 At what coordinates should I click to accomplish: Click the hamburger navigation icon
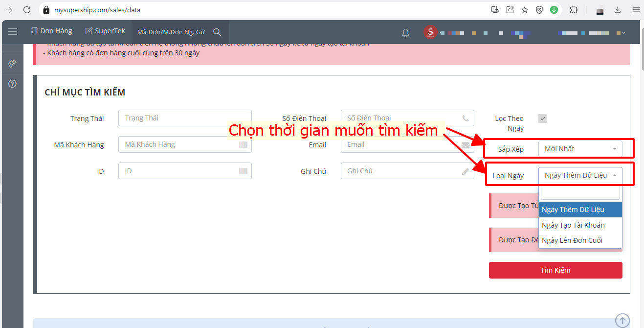click(x=12, y=32)
